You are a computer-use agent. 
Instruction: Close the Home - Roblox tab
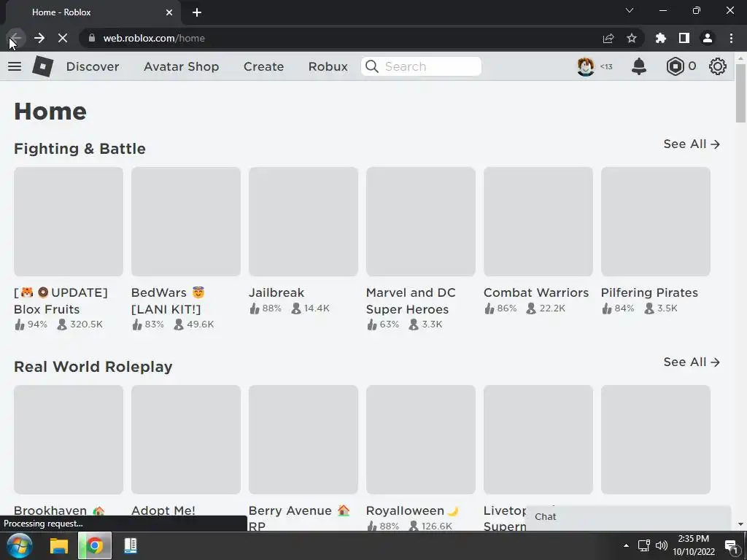169,12
